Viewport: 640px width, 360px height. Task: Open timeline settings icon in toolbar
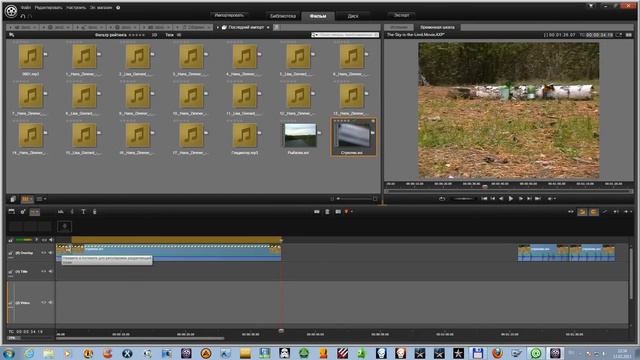point(23,212)
